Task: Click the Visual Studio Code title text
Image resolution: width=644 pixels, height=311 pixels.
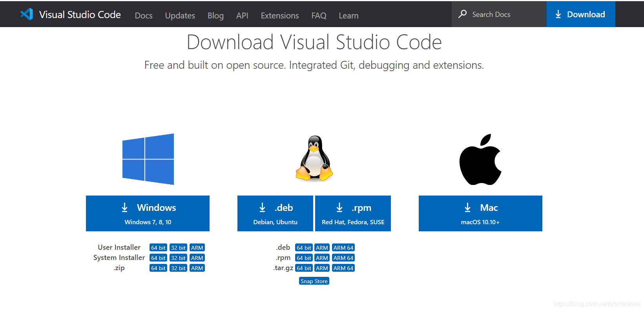Action: 80,15
